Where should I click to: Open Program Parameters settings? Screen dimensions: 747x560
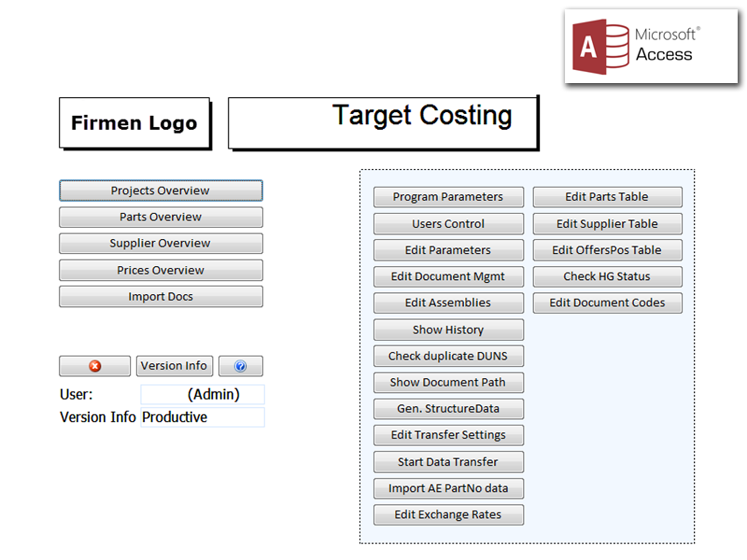pos(448,197)
